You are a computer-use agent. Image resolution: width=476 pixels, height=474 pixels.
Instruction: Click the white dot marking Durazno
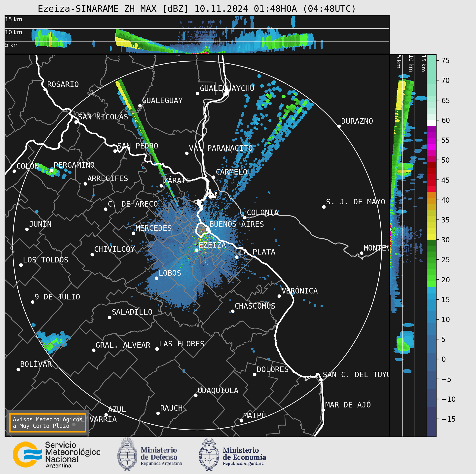pos(339,126)
